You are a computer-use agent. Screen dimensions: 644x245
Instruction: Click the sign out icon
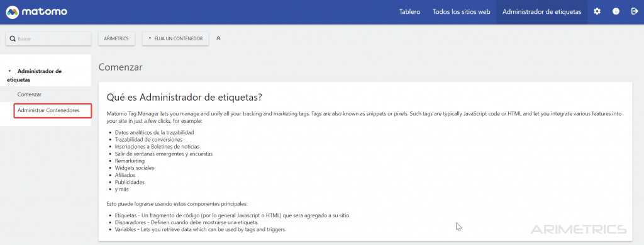click(x=634, y=11)
